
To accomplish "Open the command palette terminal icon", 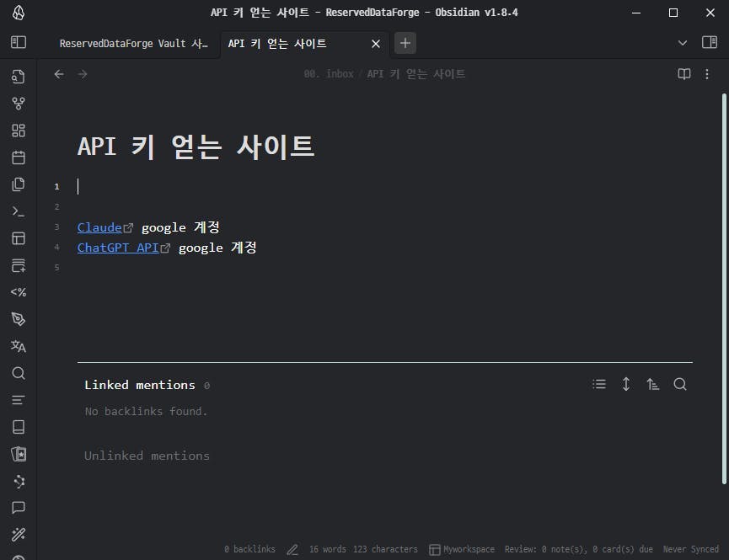I will coord(19,211).
